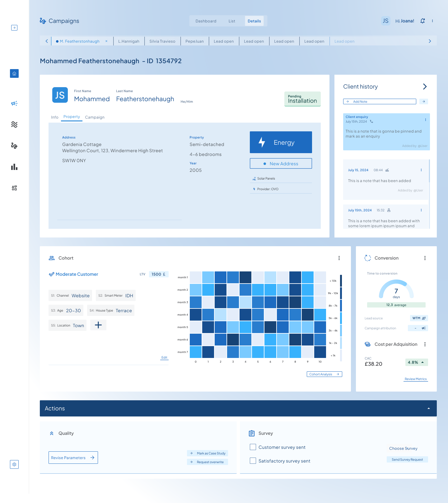The width and height of the screenshot is (448, 503).
Task: Click the Campaign attribution megaphone chip
Action: (x=418, y=328)
